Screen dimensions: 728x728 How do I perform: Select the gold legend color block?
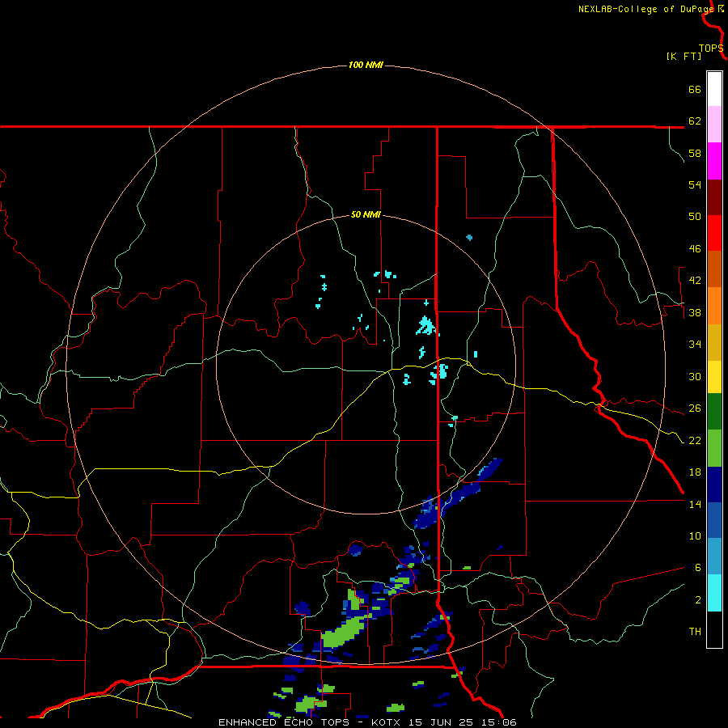pyautogui.click(x=714, y=342)
